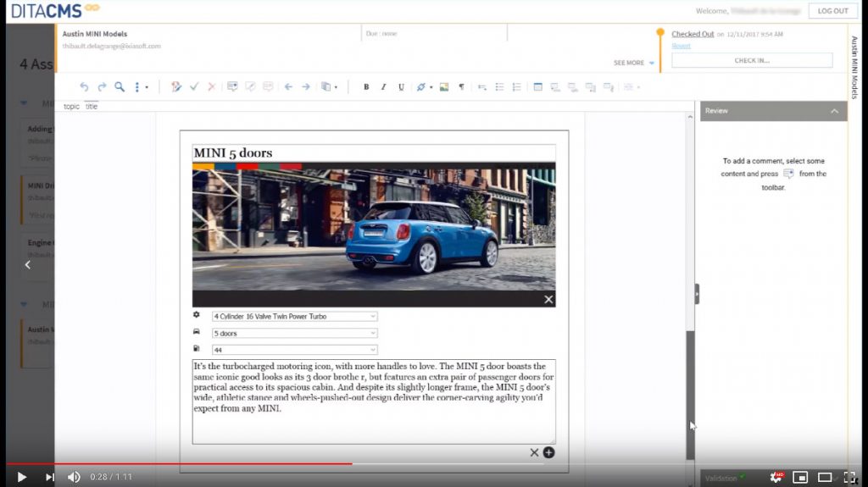Click the 'title' breadcrumb element

[92, 106]
